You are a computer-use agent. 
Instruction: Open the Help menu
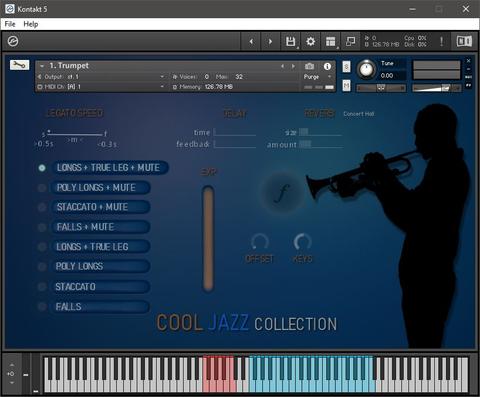[x=31, y=24]
